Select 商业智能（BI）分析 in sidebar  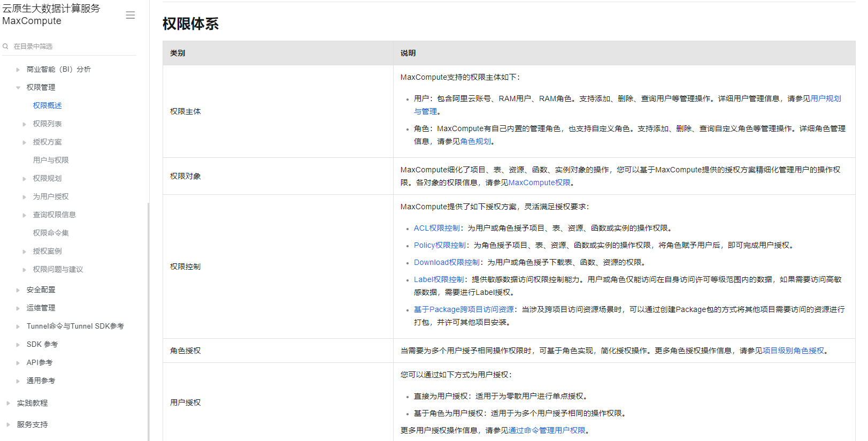pyautogui.click(x=59, y=69)
